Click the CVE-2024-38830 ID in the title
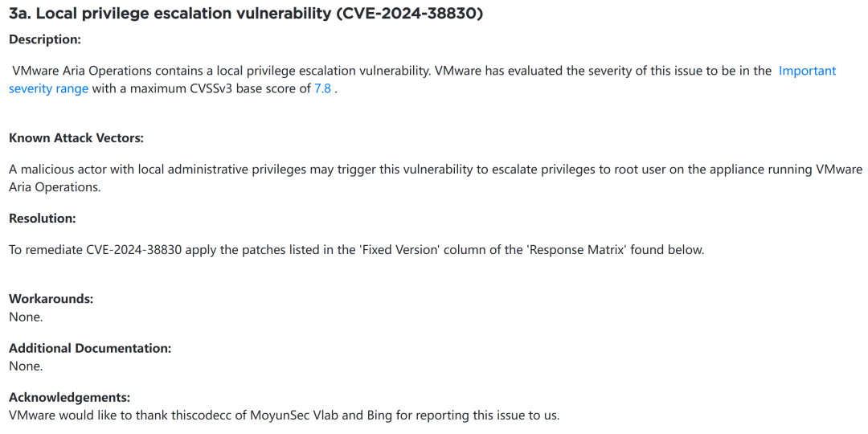868x434 pixels. (x=409, y=14)
